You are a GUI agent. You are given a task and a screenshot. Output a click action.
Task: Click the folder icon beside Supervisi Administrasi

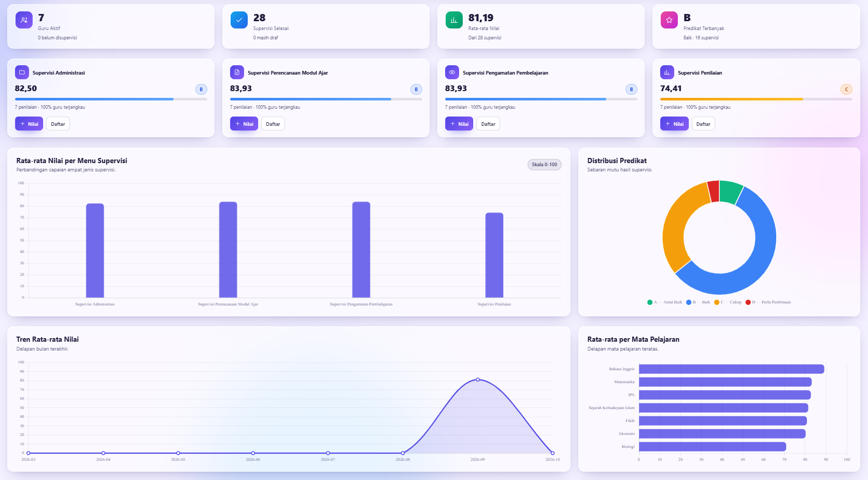(x=22, y=72)
